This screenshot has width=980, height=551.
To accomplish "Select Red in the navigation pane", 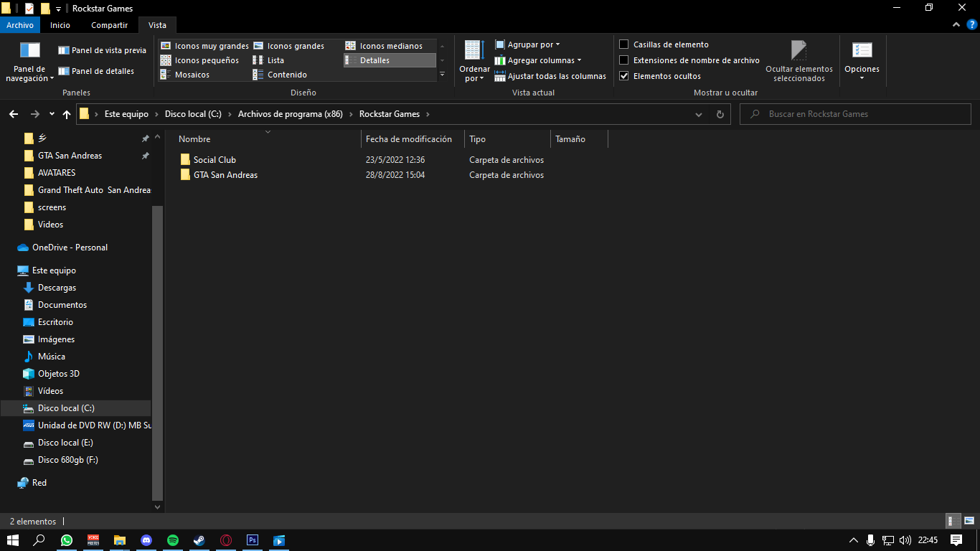I will (39, 483).
